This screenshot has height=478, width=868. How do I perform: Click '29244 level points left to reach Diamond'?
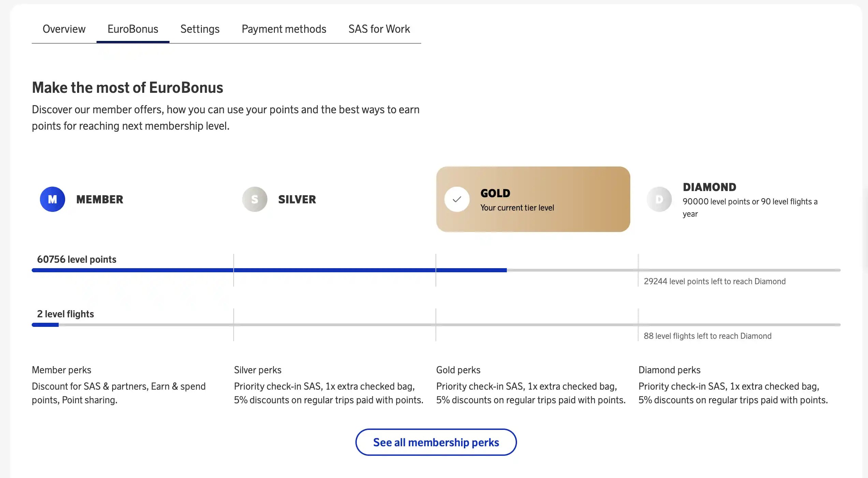[715, 281]
